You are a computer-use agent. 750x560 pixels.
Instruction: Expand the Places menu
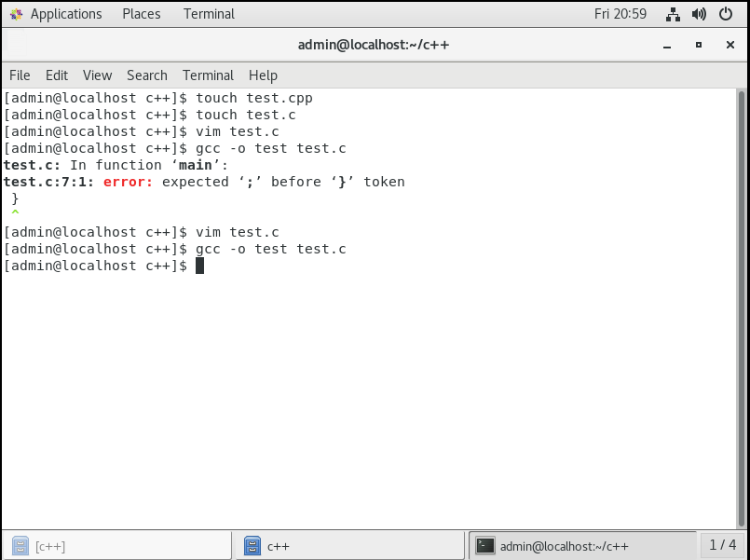(142, 14)
